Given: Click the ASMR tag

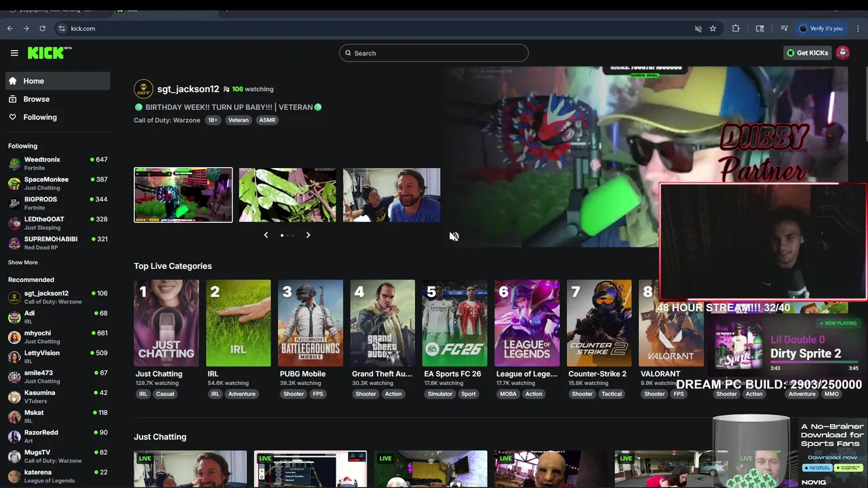Looking at the screenshot, I should pos(267,120).
